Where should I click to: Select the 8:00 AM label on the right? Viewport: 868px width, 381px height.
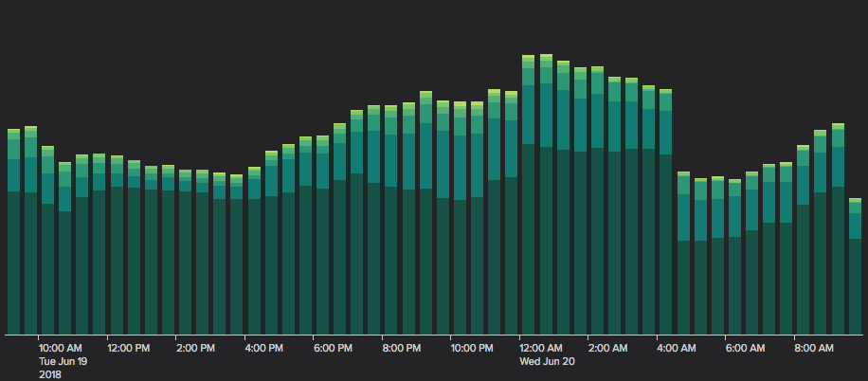click(814, 348)
